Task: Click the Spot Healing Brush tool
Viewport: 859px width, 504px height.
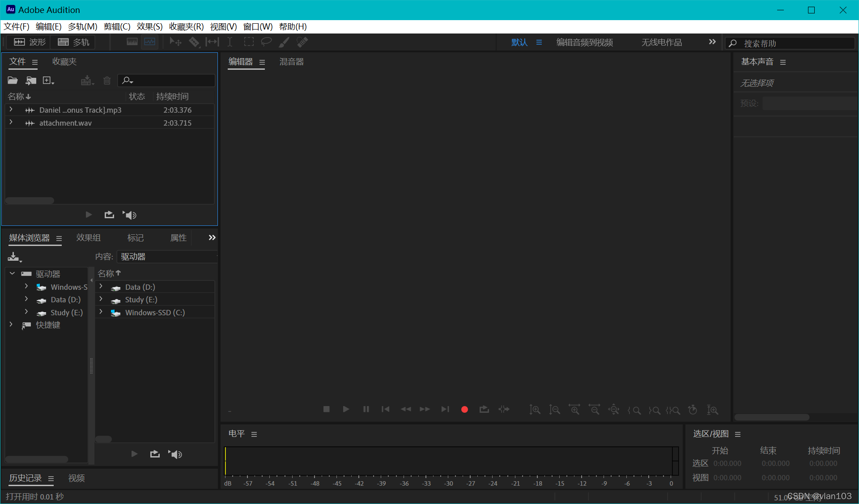Action: pos(302,42)
